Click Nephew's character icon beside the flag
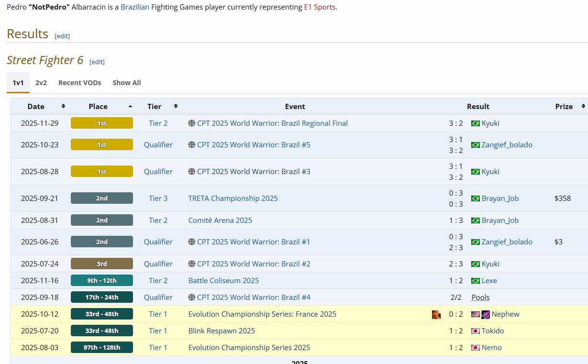The width and height of the screenshot is (588, 364). pyautogui.click(x=486, y=314)
